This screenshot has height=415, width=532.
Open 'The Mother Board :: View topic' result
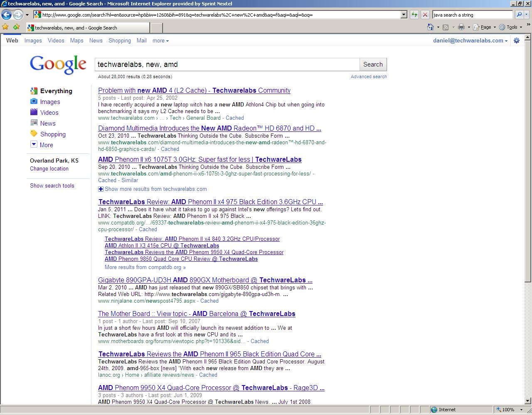(x=197, y=314)
